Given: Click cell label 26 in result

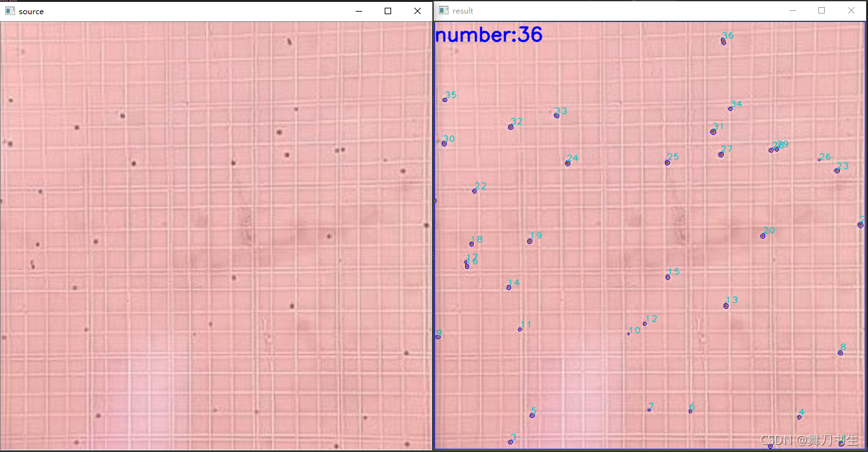Looking at the screenshot, I should point(825,157).
